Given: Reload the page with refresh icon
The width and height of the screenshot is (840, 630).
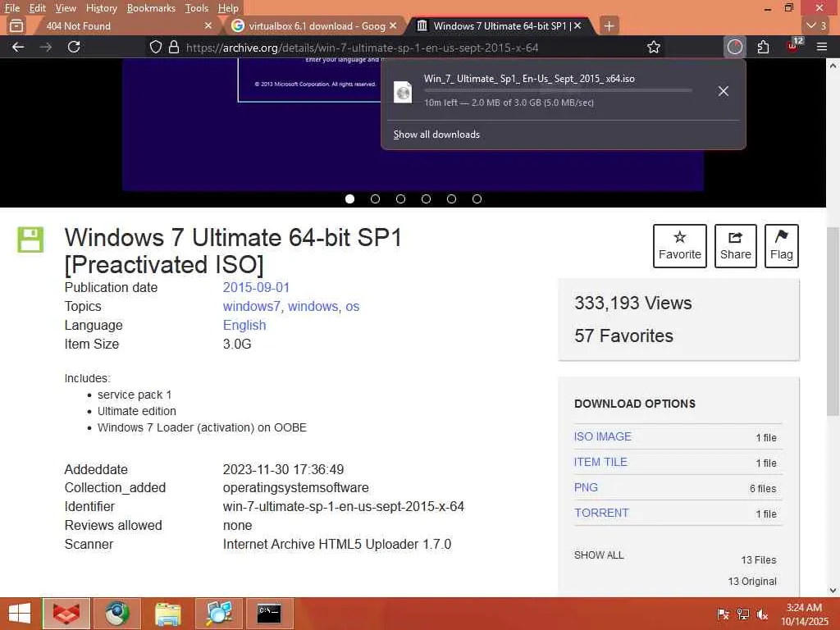Looking at the screenshot, I should point(74,47).
